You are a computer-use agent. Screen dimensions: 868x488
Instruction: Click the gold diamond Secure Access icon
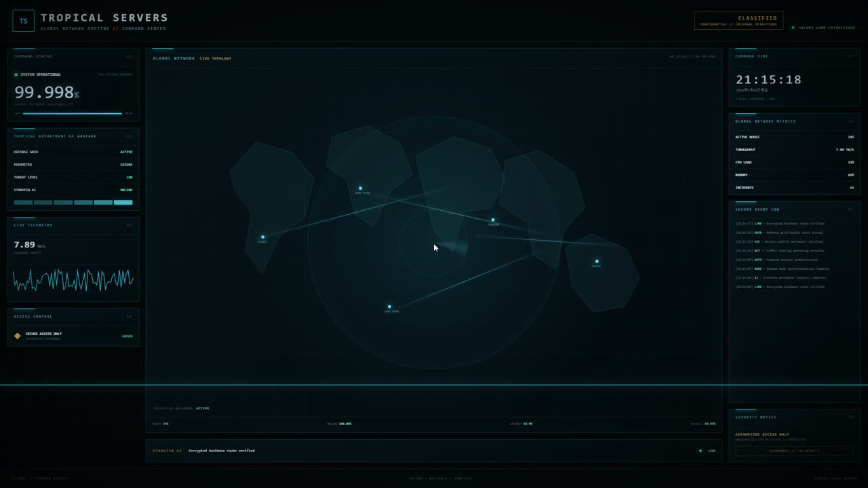[18, 335]
